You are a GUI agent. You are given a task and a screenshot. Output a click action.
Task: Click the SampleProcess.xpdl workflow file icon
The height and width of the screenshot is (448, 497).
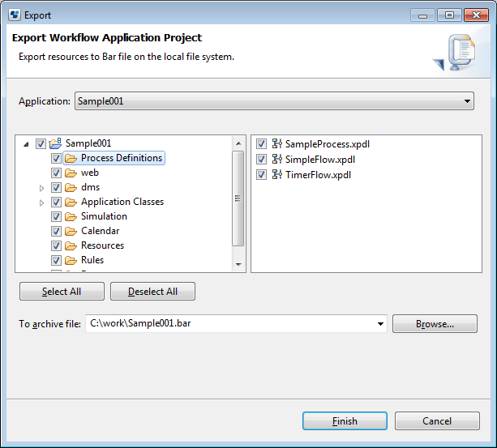[x=276, y=143]
